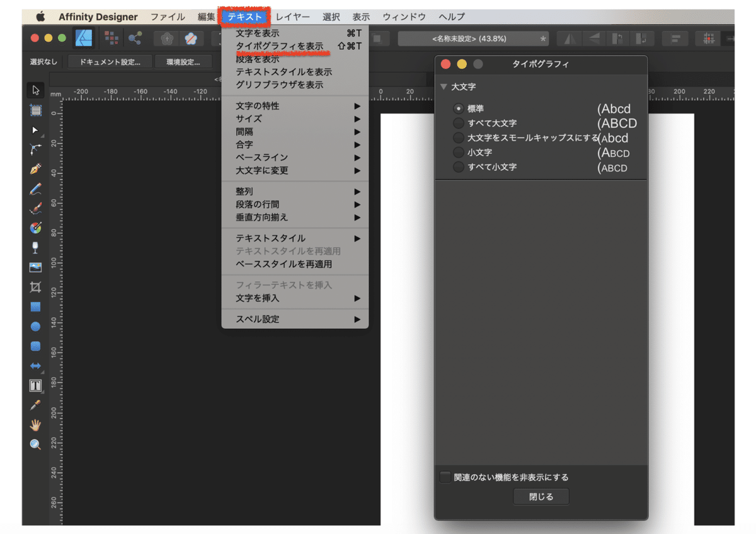The height and width of the screenshot is (534, 756).
Task: Expand the ベースライン submenu
Action: (295, 158)
